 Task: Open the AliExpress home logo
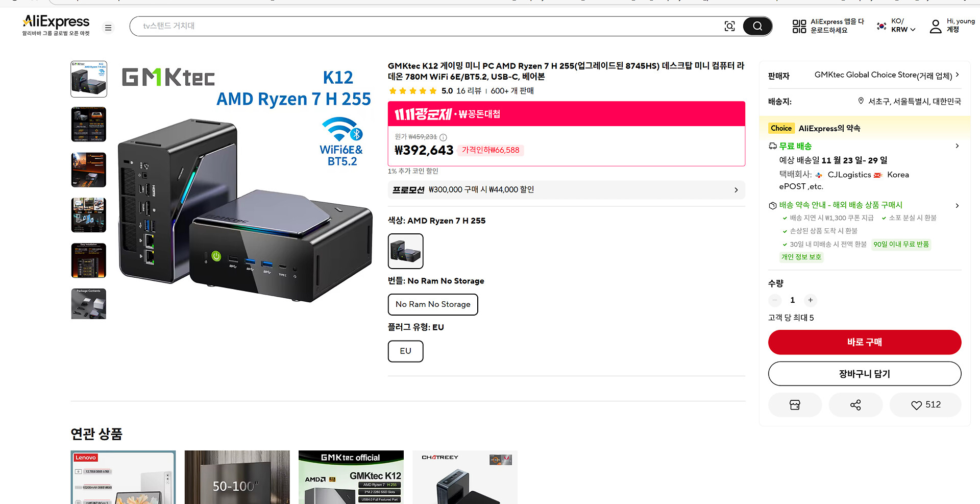coord(56,25)
